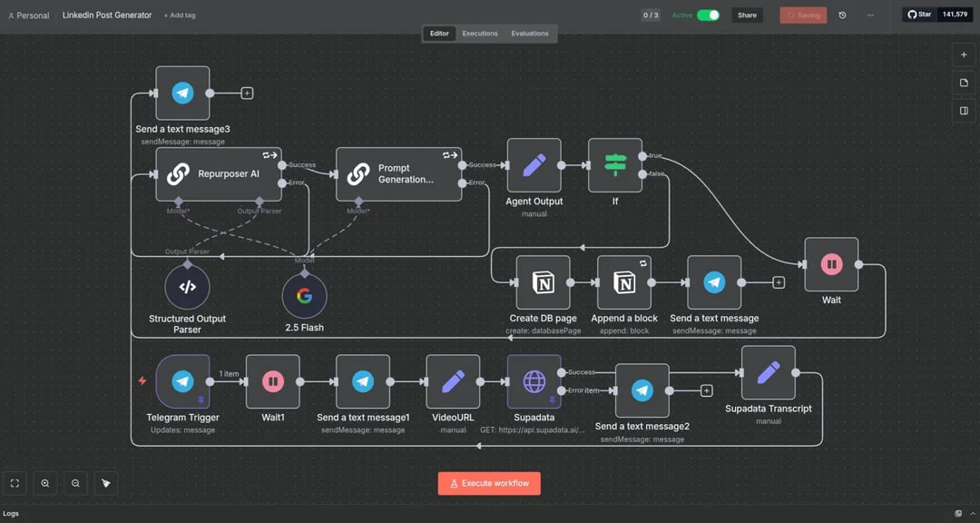Open the Wait1 pause node
Viewport: 980px width, 523px height.
[272, 381]
